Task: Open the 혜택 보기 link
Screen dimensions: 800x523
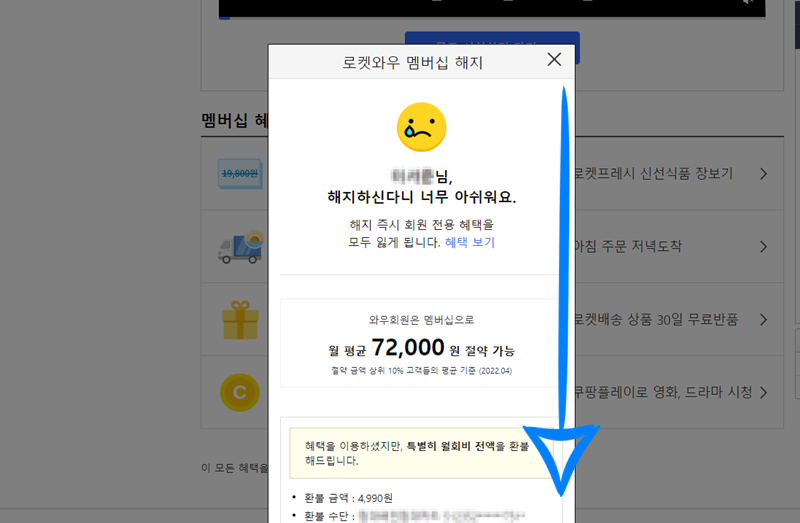Action: [x=470, y=242]
